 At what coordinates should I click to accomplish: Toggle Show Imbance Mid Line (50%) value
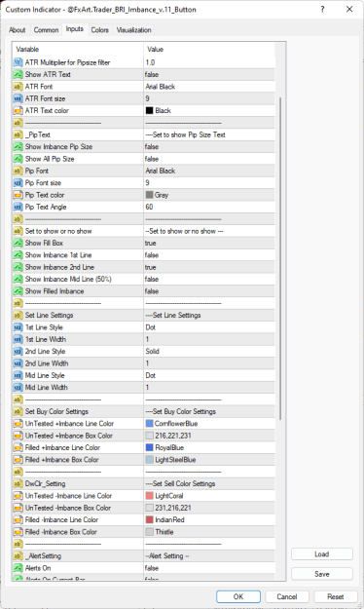pyautogui.click(x=209, y=280)
